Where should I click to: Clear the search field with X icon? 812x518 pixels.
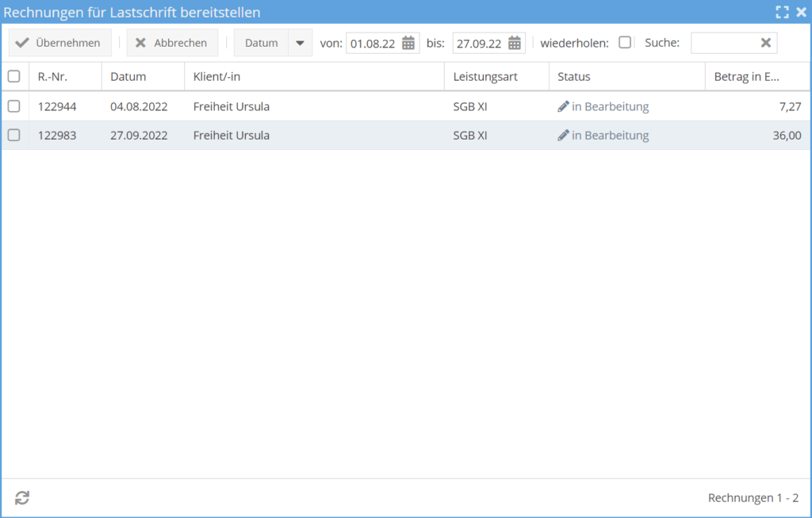coord(765,43)
